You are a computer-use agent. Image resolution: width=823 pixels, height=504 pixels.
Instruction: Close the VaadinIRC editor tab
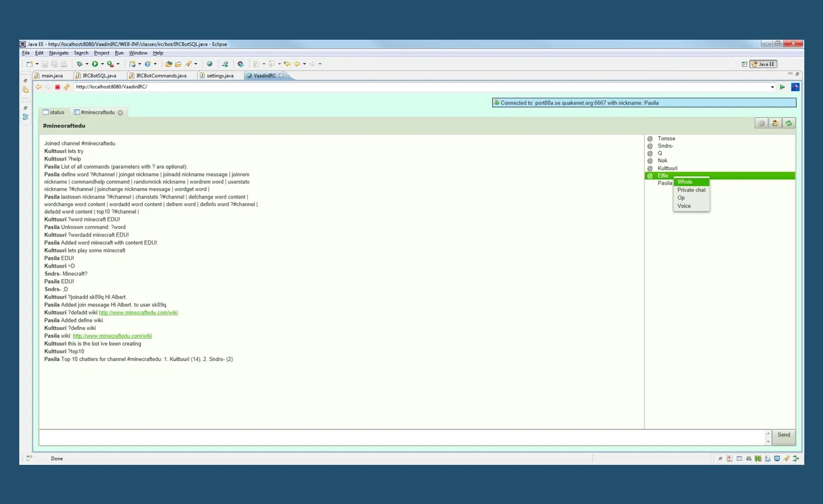(281, 75)
